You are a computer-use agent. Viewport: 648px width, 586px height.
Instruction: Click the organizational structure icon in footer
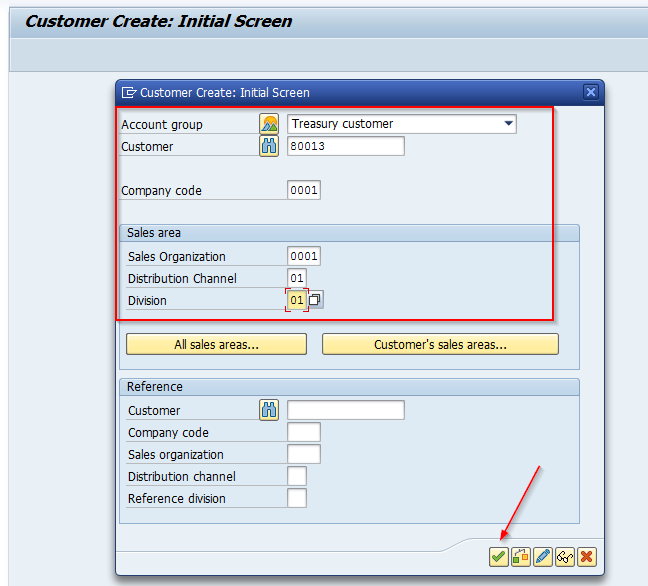coord(520,556)
